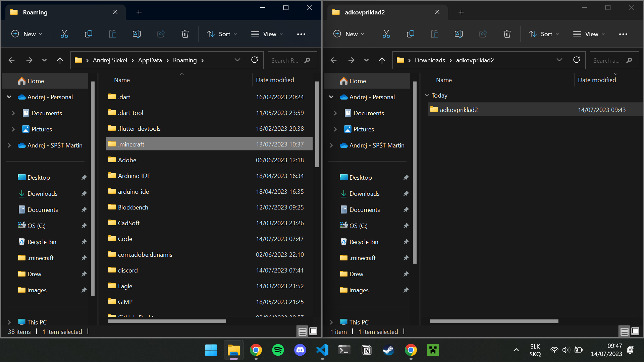The image size is (644, 362).
Task: Click Andrej Siekel in breadcrumb path
Action: tap(110, 60)
